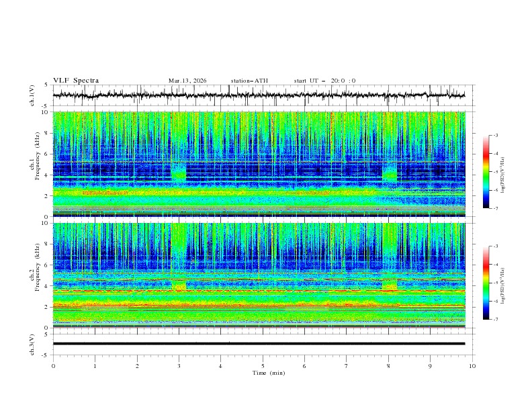Click the "VLF Spectra" plot title

click(x=76, y=81)
